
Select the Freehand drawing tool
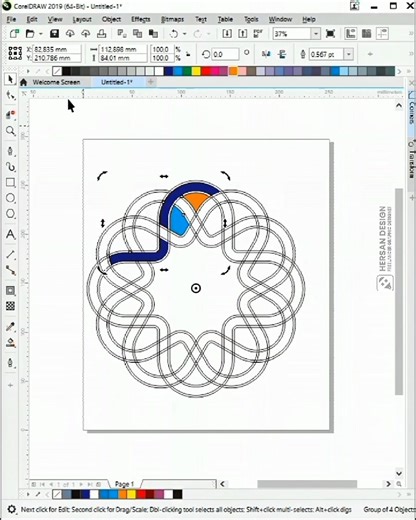(10, 151)
